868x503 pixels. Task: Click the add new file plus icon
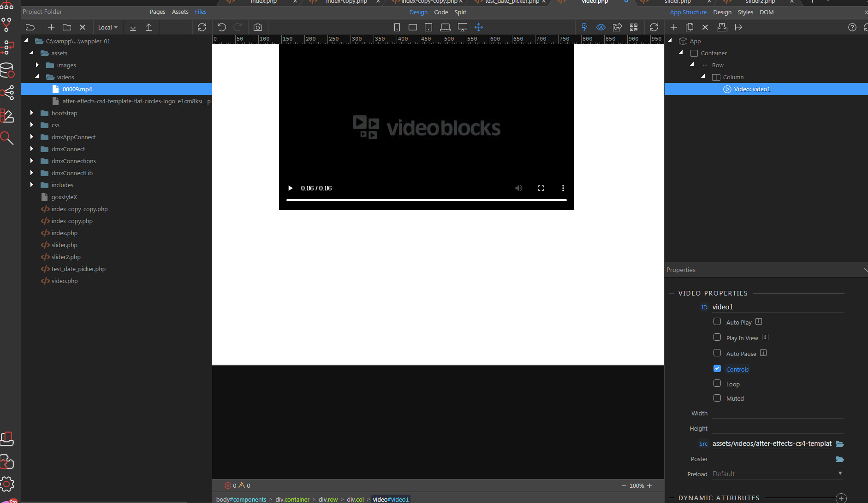click(x=51, y=27)
